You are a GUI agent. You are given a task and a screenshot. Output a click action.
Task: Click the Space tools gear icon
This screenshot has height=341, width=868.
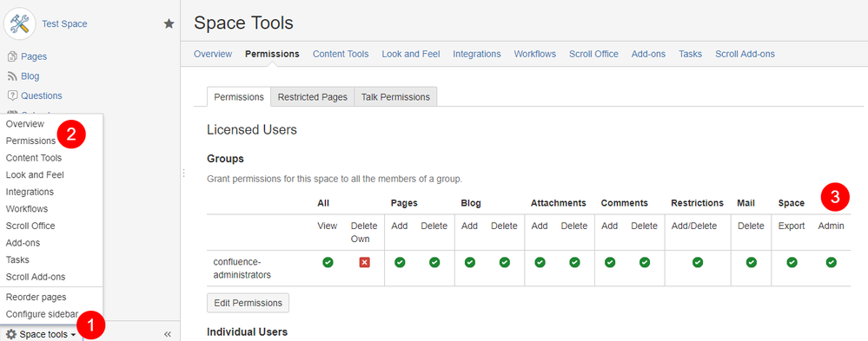tap(11, 334)
